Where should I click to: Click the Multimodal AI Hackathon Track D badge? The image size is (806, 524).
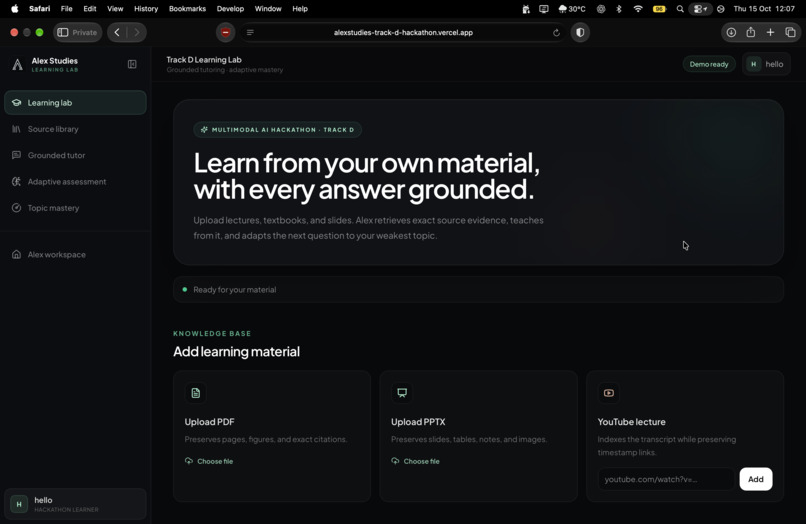278,130
